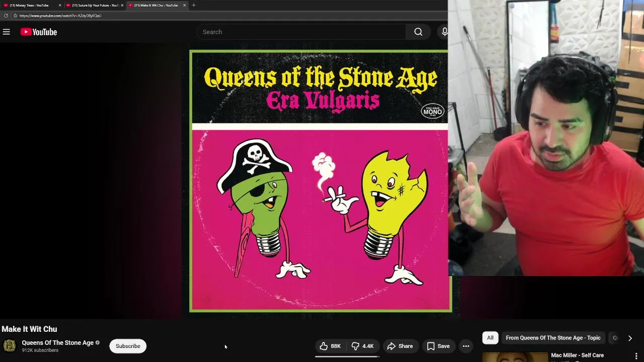The height and width of the screenshot is (362, 644).
Task: Select From Queens Of The Stone Age - Topic chip
Action: pos(553,338)
